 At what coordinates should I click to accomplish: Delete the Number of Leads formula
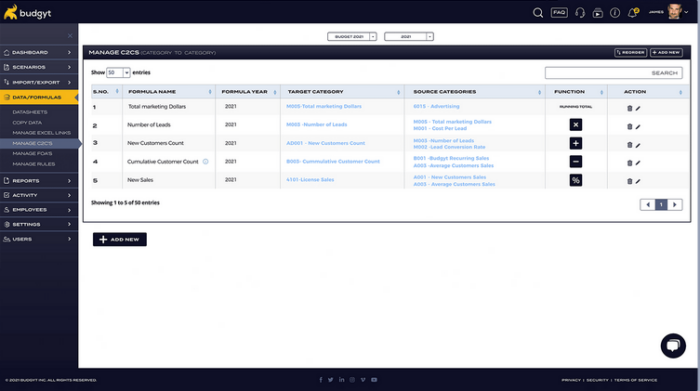click(629, 126)
